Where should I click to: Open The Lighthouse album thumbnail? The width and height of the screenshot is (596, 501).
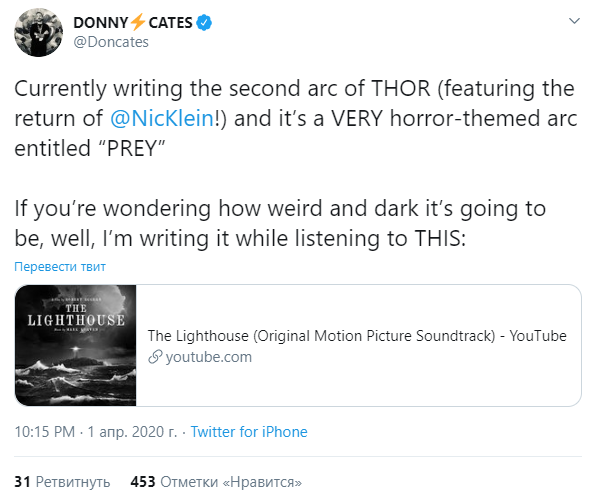pyautogui.click(x=76, y=345)
